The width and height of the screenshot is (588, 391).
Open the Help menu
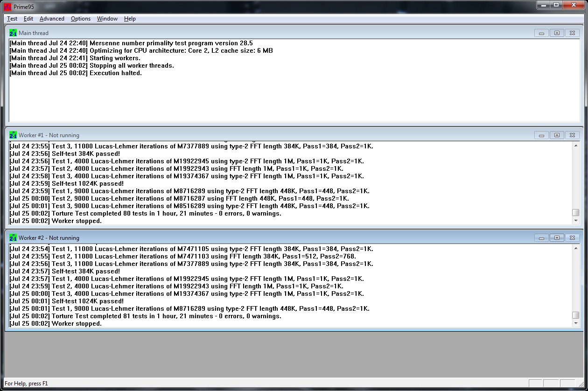coord(130,19)
